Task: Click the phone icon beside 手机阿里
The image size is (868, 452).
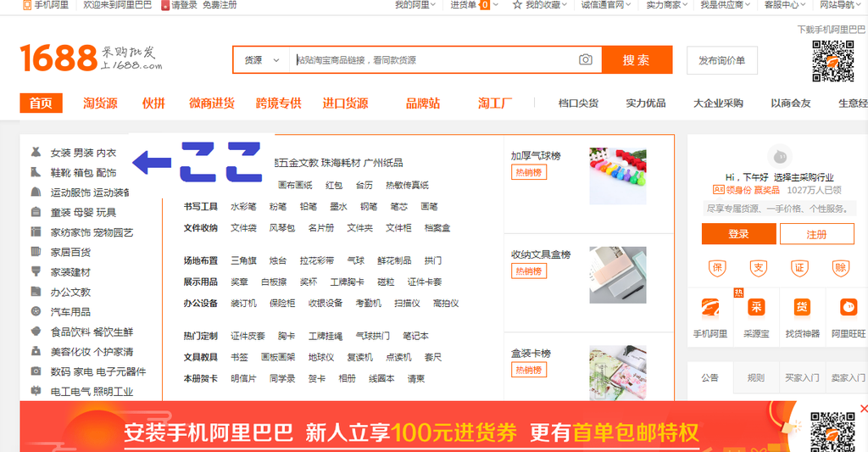Action: pyautogui.click(x=26, y=5)
